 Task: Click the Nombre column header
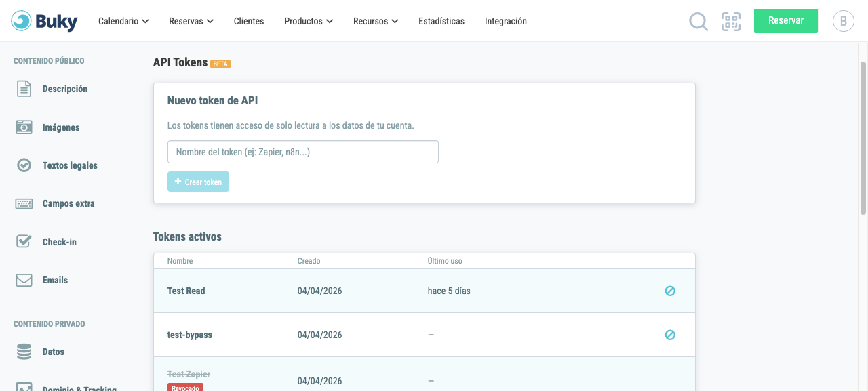[180, 261]
